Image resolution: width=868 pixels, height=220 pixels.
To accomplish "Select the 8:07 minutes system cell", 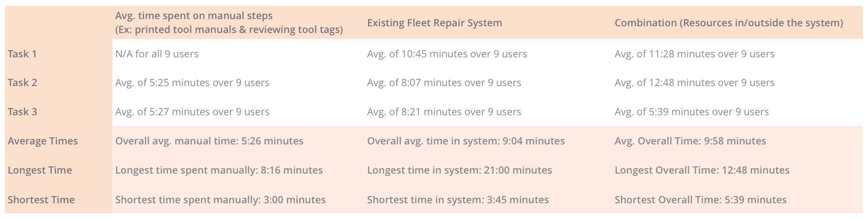I will [444, 83].
